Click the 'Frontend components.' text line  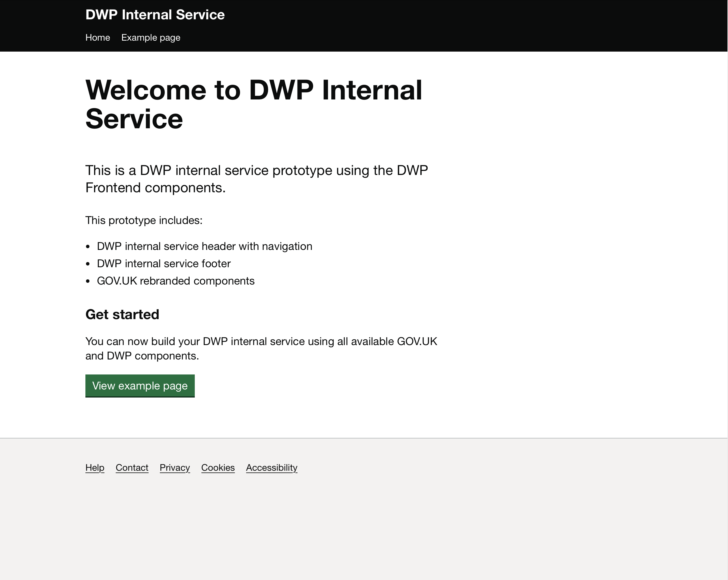point(155,188)
